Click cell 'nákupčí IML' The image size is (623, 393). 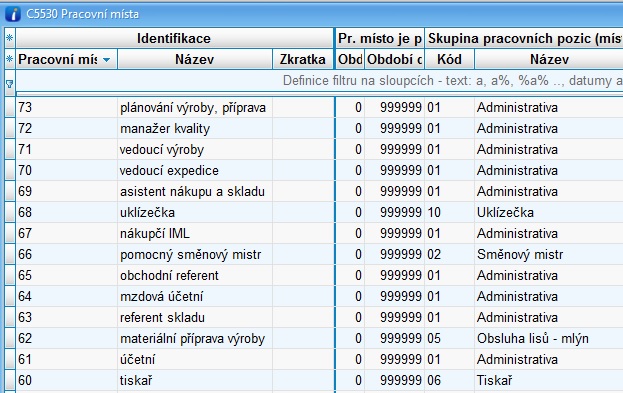click(x=195, y=233)
